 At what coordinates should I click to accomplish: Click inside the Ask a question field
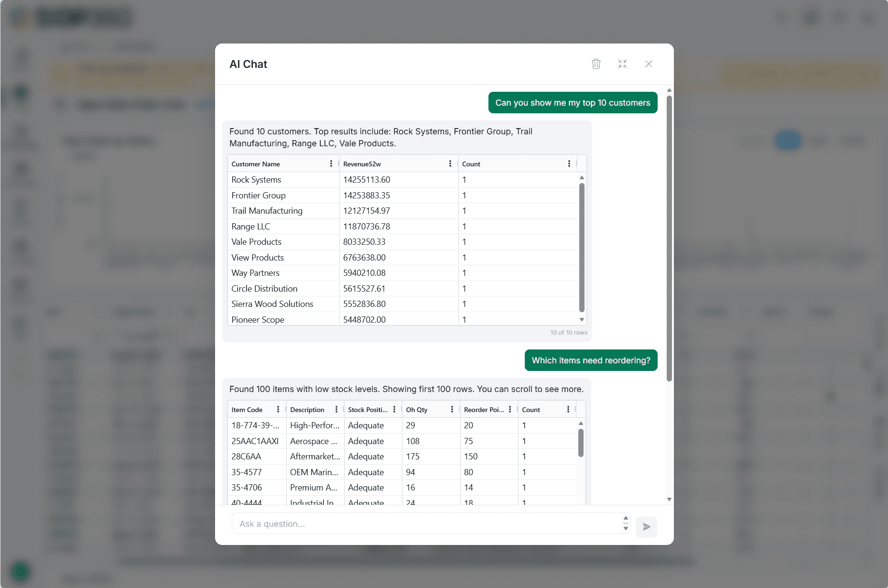click(425, 524)
